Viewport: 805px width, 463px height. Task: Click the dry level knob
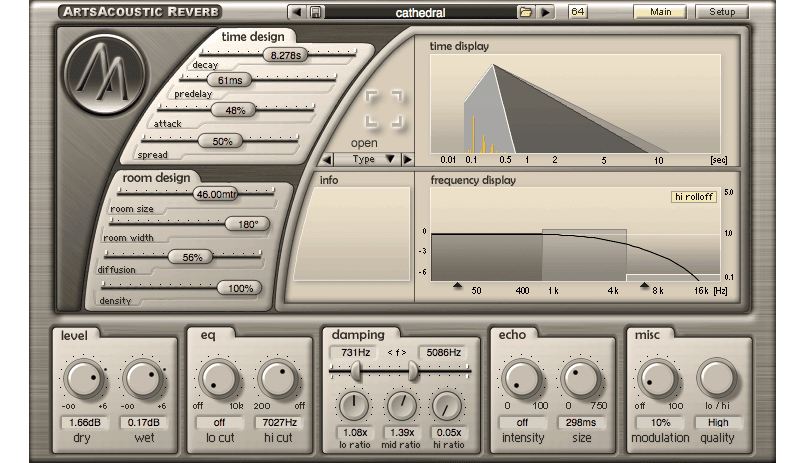(x=84, y=380)
